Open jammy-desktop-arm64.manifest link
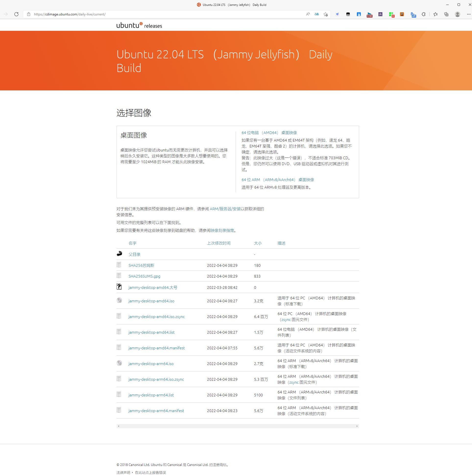Image resolution: width=472 pixels, height=476 pixels. click(156, 411)
